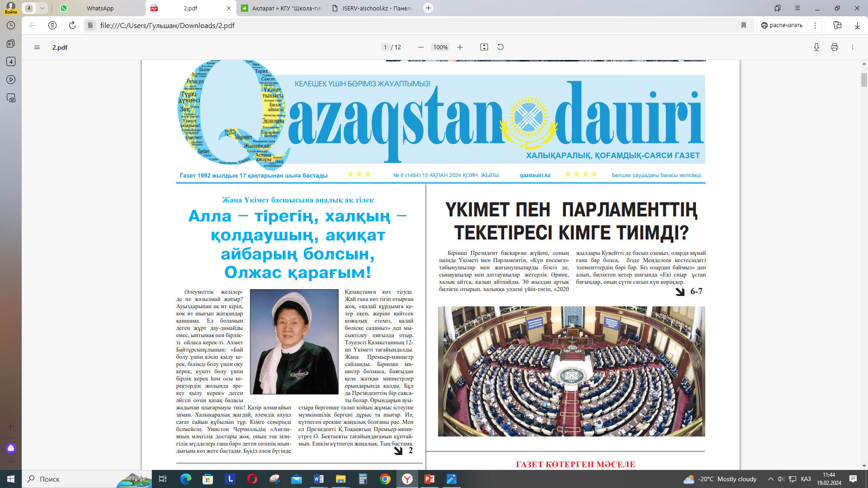The image size is (868, 488).
Task: Open File Explorer from taskbar
Action: click(x=341, y=479)
